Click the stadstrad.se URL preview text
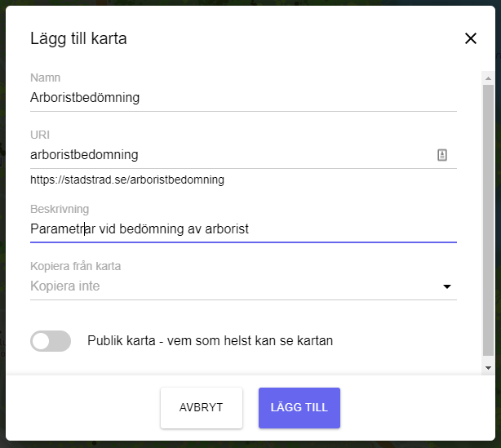Screen dimensions: 501x448 [127, 180]
